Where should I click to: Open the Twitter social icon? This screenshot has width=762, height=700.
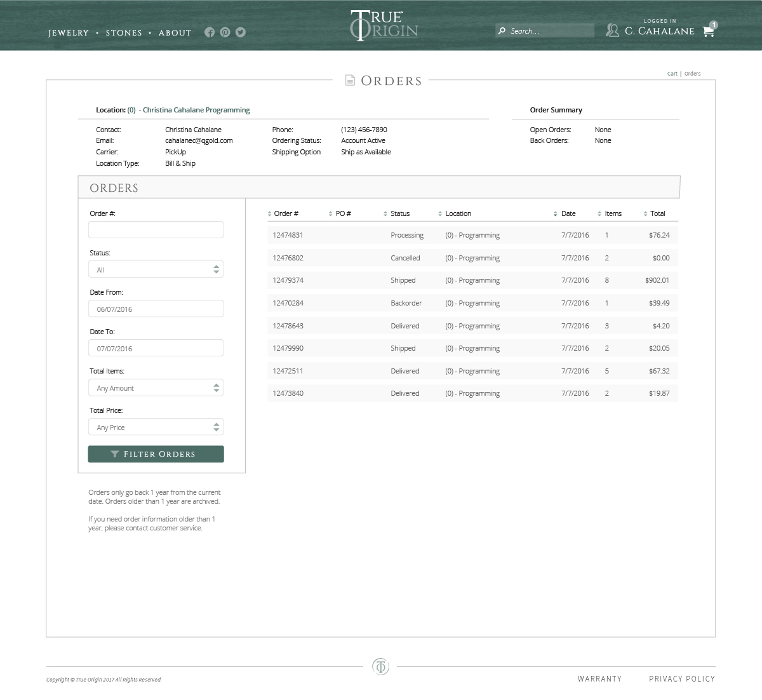pos(241,32)
